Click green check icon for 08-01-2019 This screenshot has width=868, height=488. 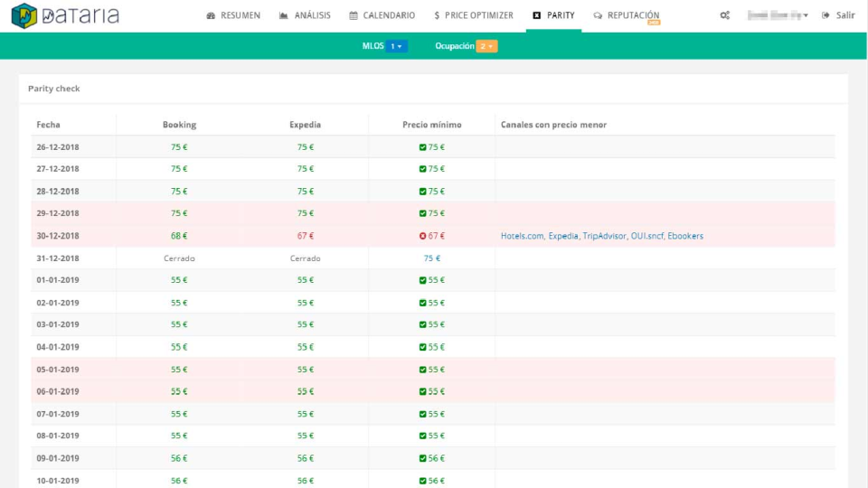click(422, 436)
